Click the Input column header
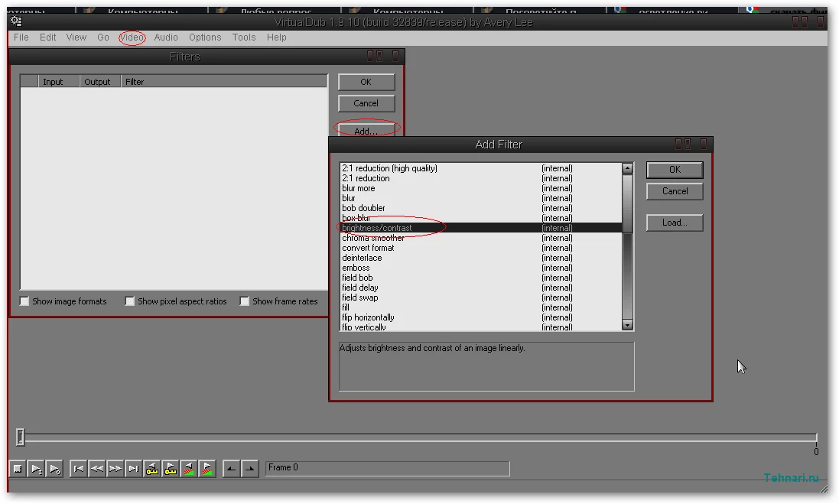Viewport: 839px width, 504px height. point(59,81)
